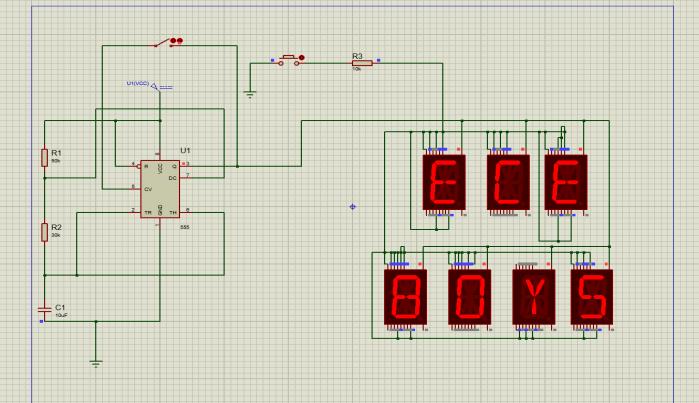Select the ground symbol below C1

(96, 363)
